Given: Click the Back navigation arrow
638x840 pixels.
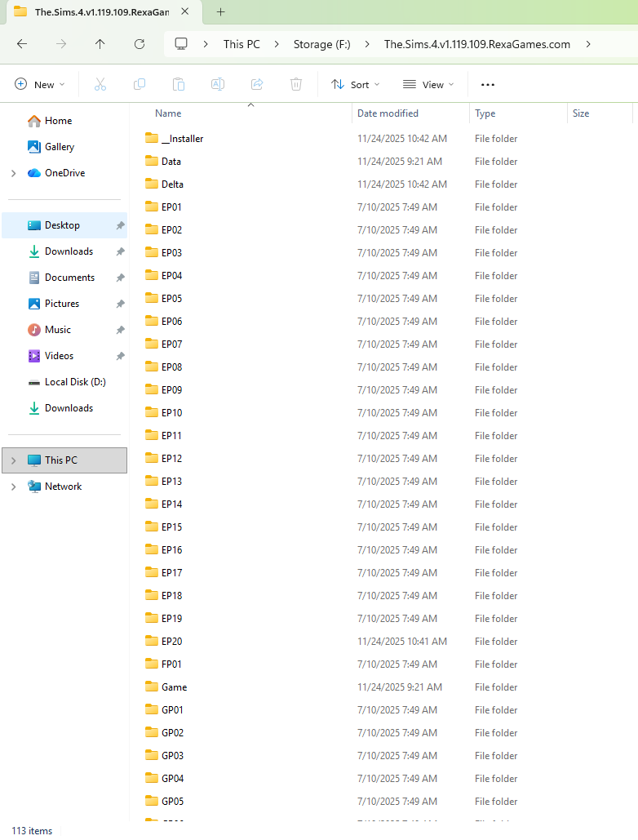Looking at the screenshot, I should 22,44.
